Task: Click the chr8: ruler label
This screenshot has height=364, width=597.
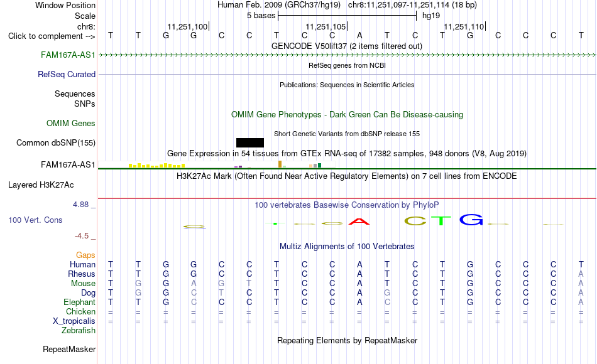Action: click(87, 26)
